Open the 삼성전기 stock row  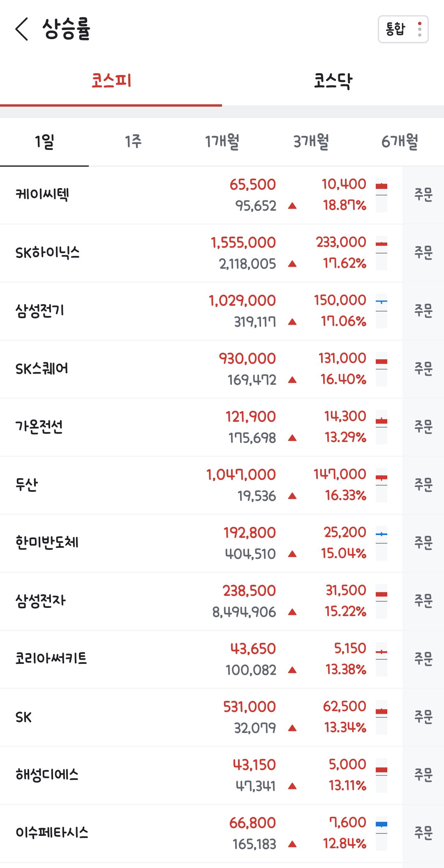(x=201, y=311)
